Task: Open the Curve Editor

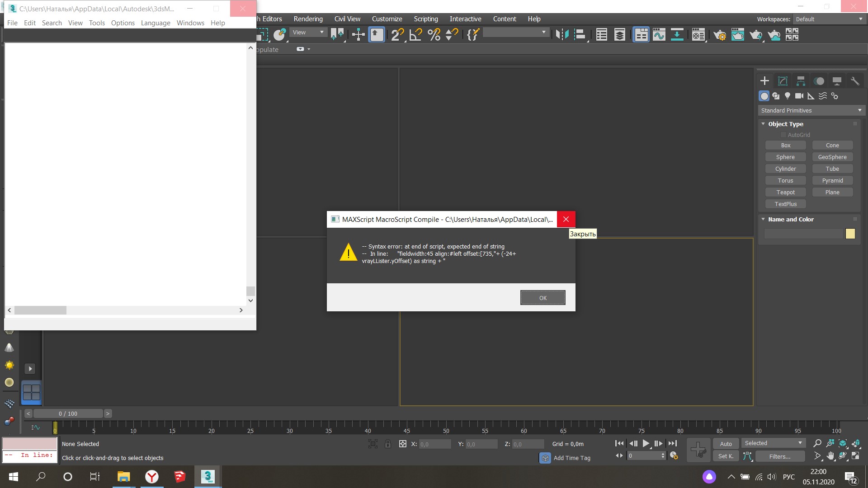Action: [x=659, y=35]
